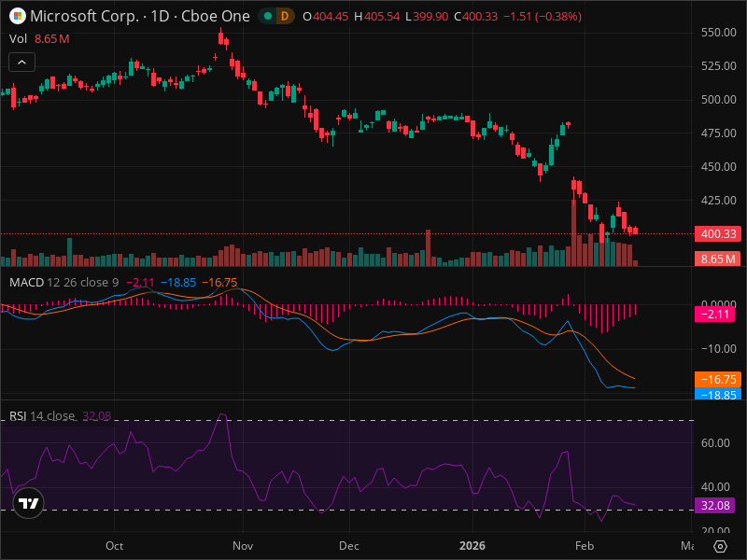Click the 32.08 RSI value tag

pyautogui.click(x=714, y=505)
